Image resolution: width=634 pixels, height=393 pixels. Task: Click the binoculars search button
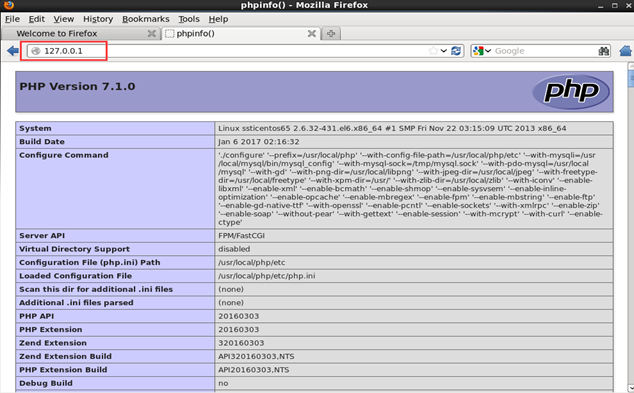[604, 51]
